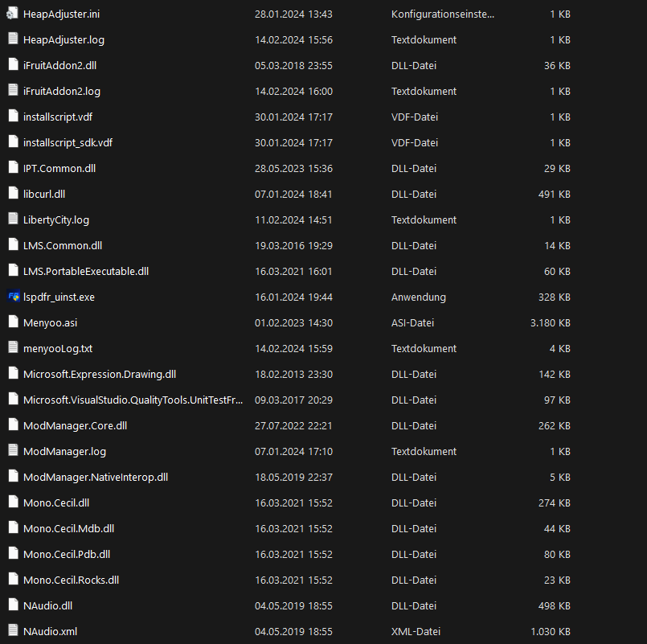
Task: Select the file name installscript.vdf
Action: (x=58, y=117)
